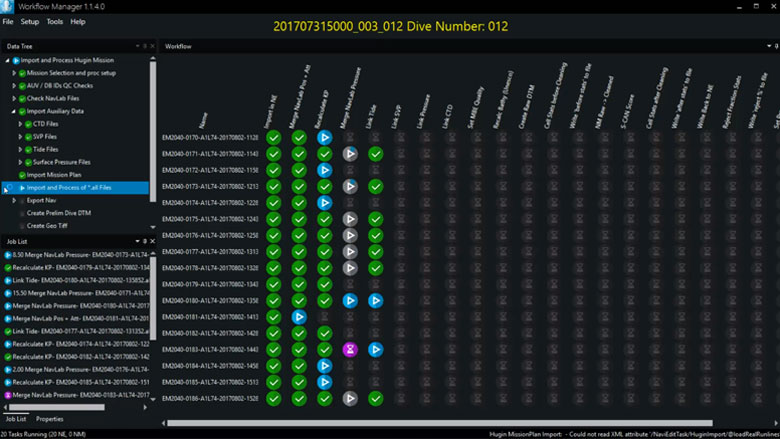Click the green status check beside Check NavLab Files
The height and width of the screenshot is (439, 780).
click(x=20, y=98)
